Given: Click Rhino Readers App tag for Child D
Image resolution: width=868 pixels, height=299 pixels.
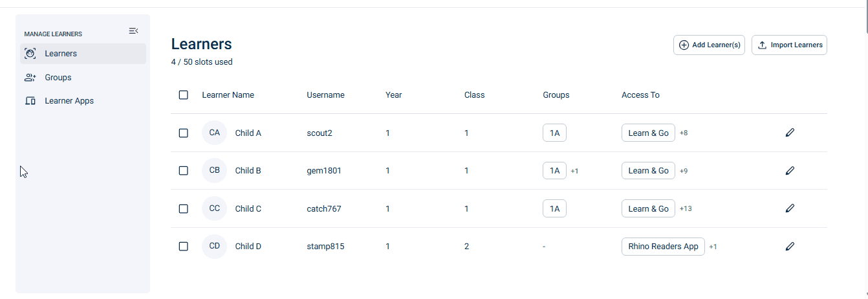Looking at the screenshot, I should click(663, 247).
